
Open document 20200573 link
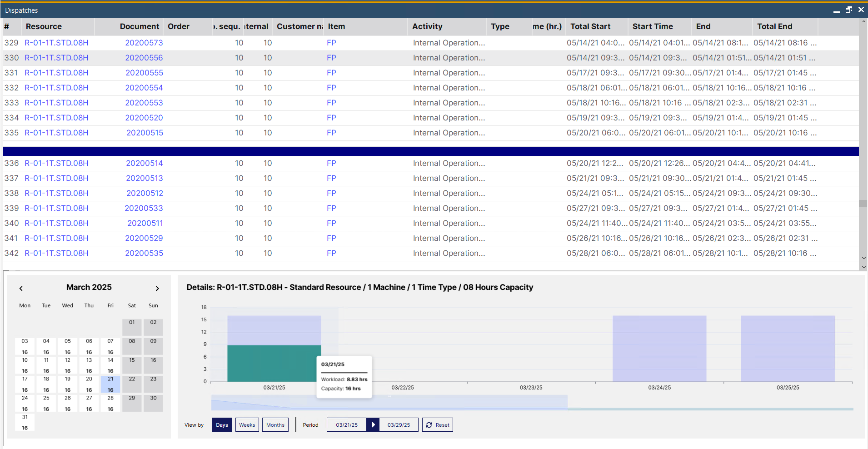click(144, 43)
